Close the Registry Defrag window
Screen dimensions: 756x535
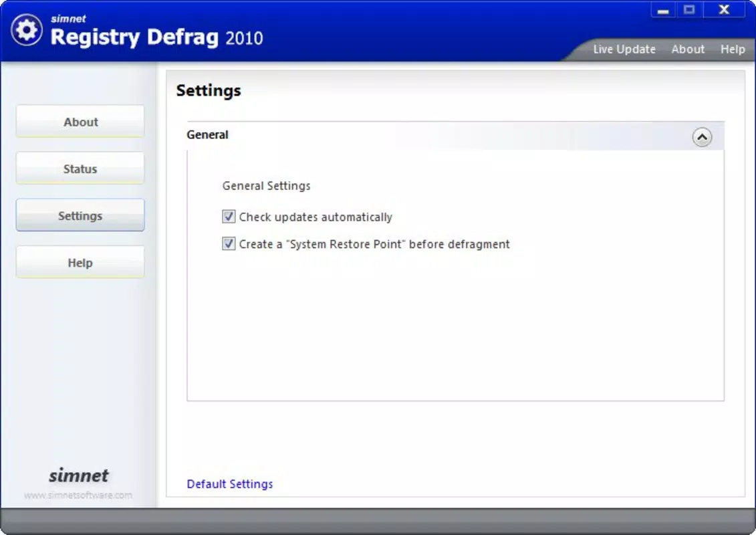point(724,9)
